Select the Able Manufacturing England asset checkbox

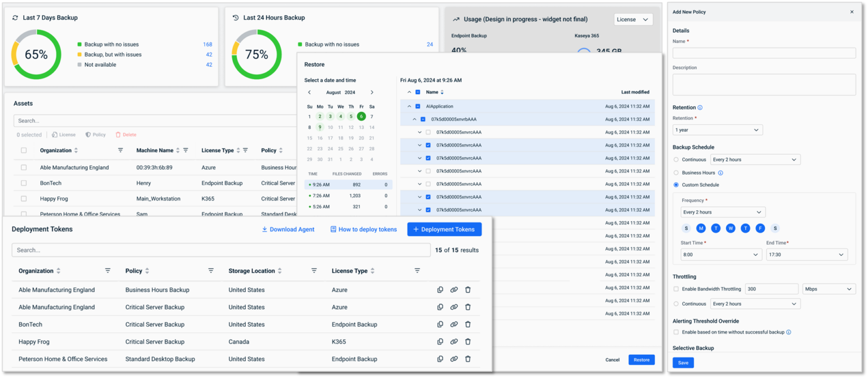[24, 168]
